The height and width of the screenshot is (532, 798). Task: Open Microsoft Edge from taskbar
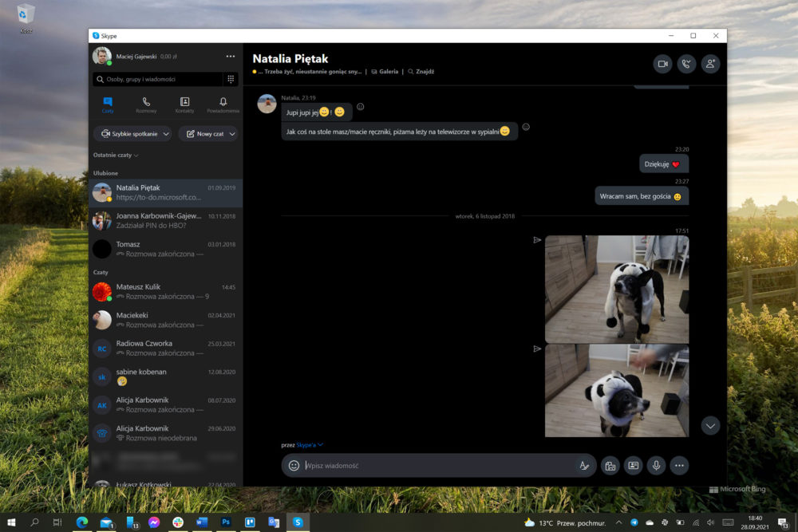coord(82,522)
